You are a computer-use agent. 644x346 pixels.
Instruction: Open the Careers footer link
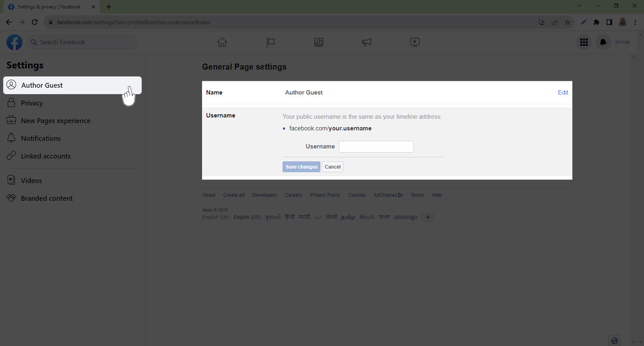click(293, 195)
